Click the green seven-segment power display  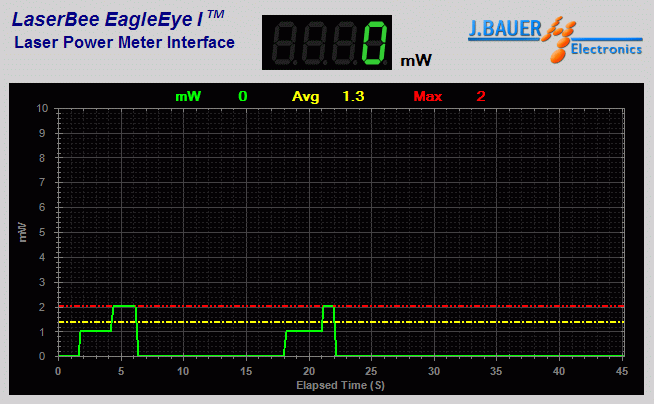[327, 43]
